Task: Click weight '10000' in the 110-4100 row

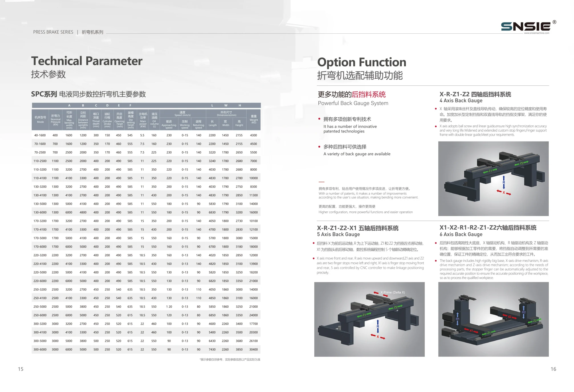Action: pyautogui.click(x=253, y=178)
